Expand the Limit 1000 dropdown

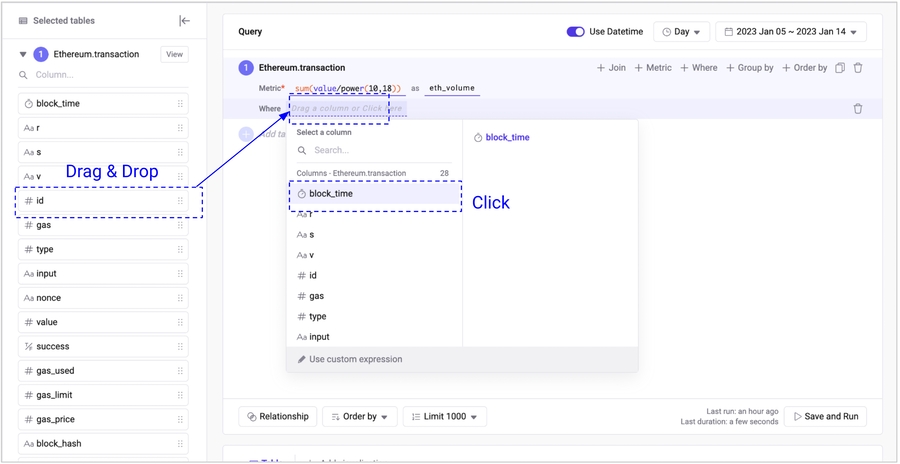(445, 417)
